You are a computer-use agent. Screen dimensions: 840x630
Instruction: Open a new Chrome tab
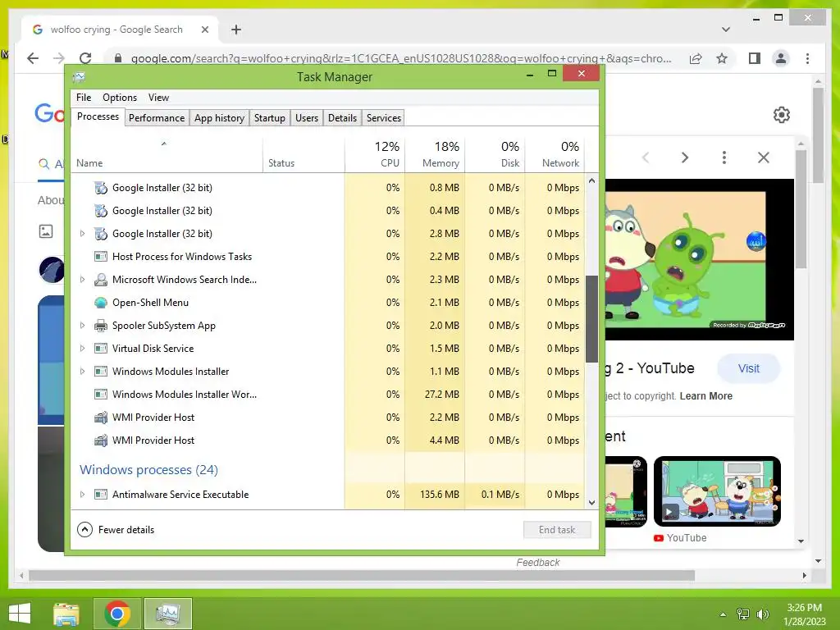point(236,30)
